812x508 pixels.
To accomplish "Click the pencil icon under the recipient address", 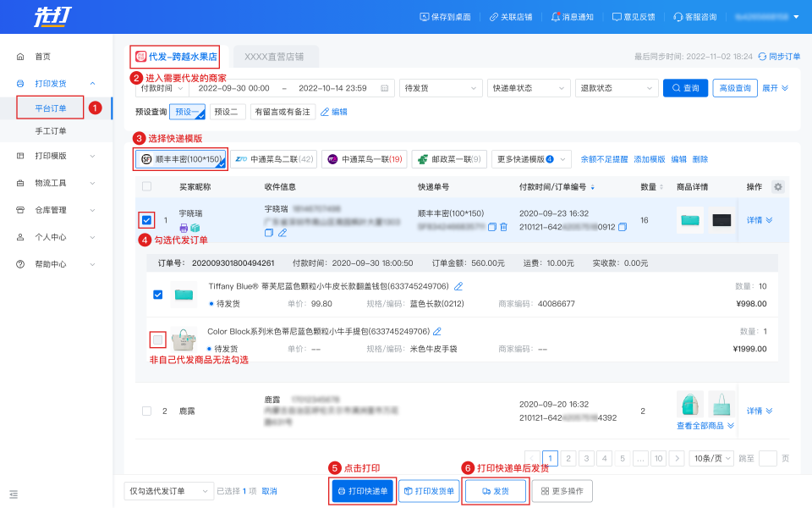I will tap(283, 232).
